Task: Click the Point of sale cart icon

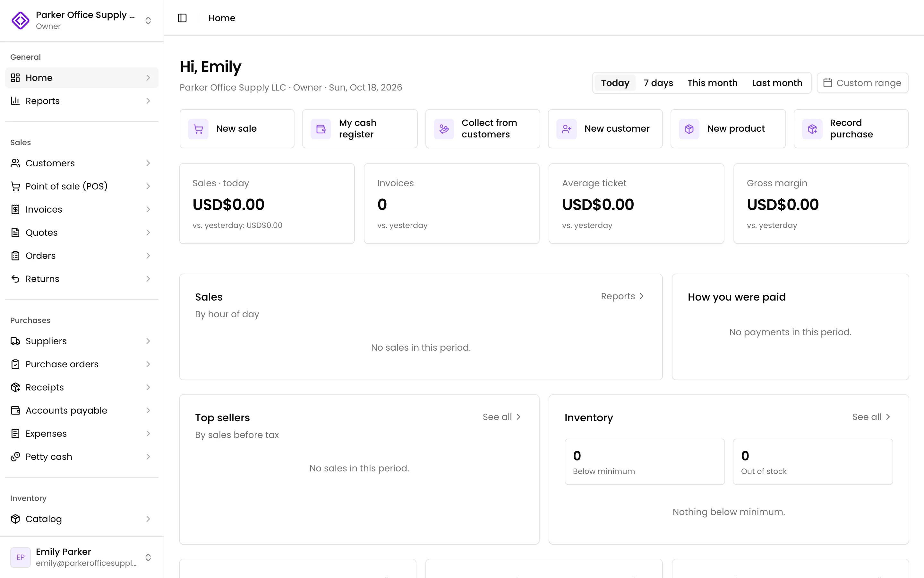Action: pyautogui.click(x=15, y=186)
